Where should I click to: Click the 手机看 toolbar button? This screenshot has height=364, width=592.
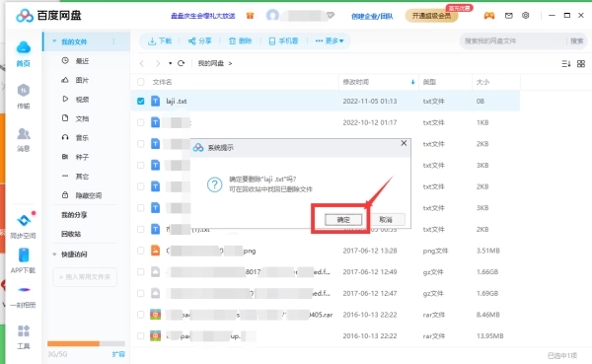pyautogui.click(x=283, y=40)
